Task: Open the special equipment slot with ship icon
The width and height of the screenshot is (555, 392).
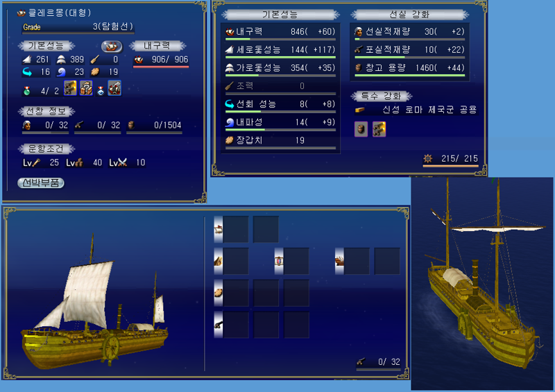Action: click(x=357, y=261)
